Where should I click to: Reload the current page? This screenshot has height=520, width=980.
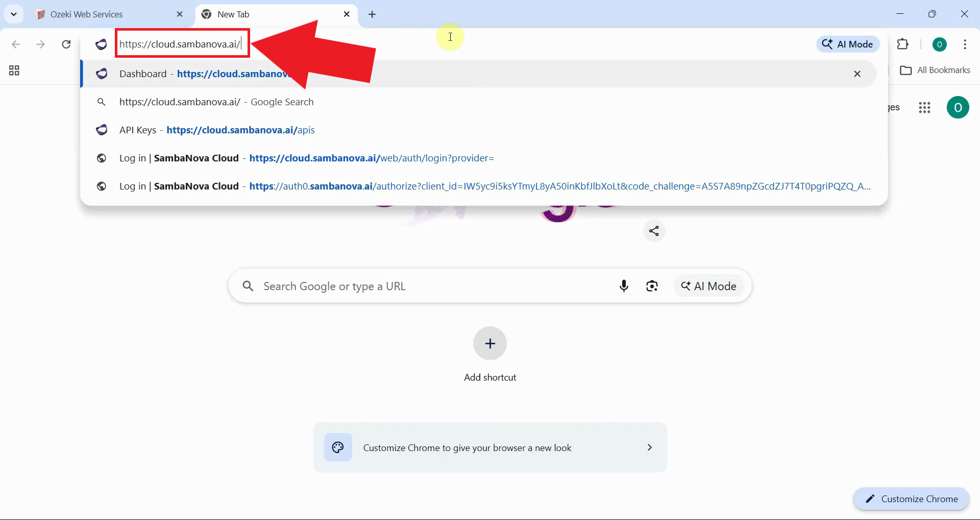point(66,44)
